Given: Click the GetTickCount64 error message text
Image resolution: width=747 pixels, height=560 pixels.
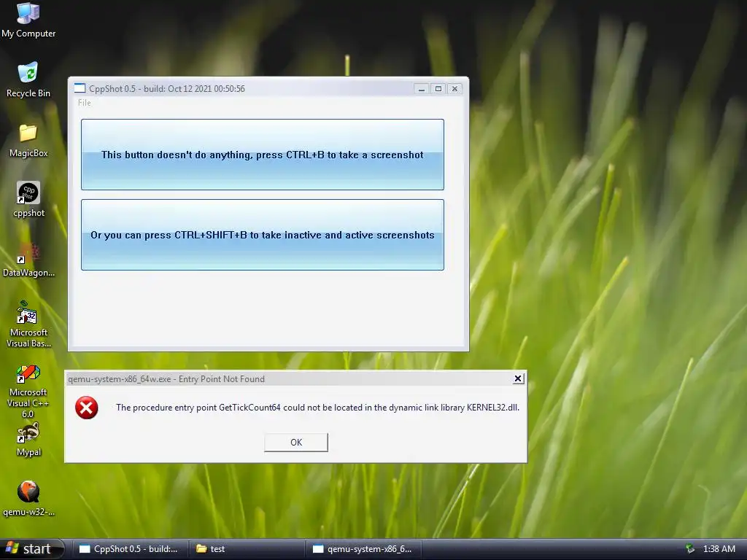Looking at the screenshot, I should coord(318,408).
